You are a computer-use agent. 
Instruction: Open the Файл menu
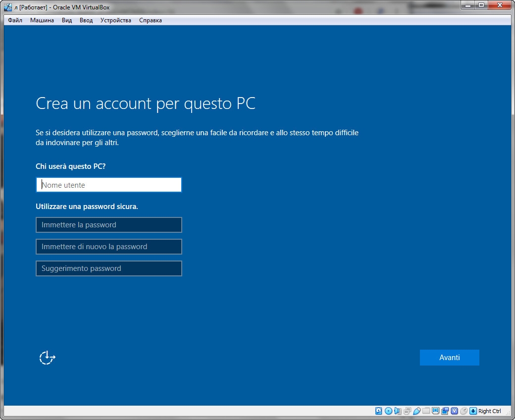15,20
